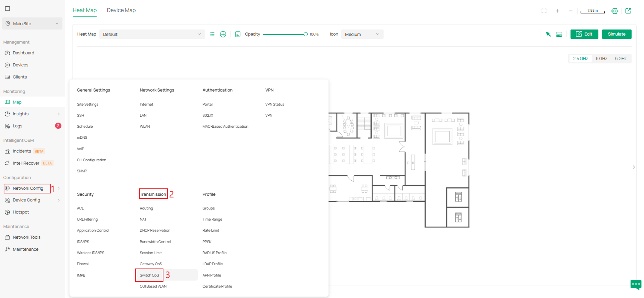Click the Edit button
644x298 pixels.
[x=584, y=34]
